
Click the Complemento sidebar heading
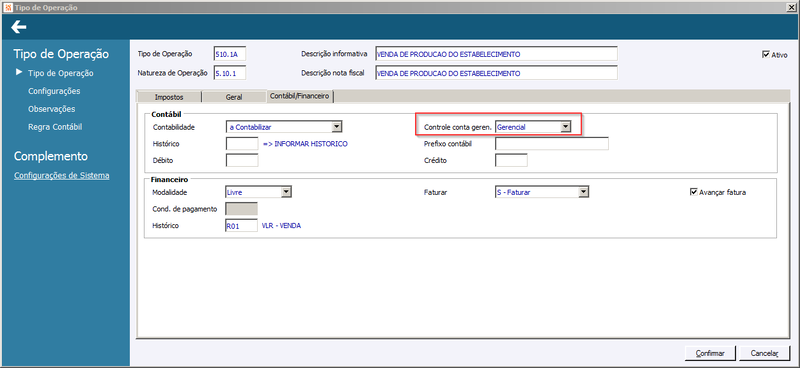point(51,156)
